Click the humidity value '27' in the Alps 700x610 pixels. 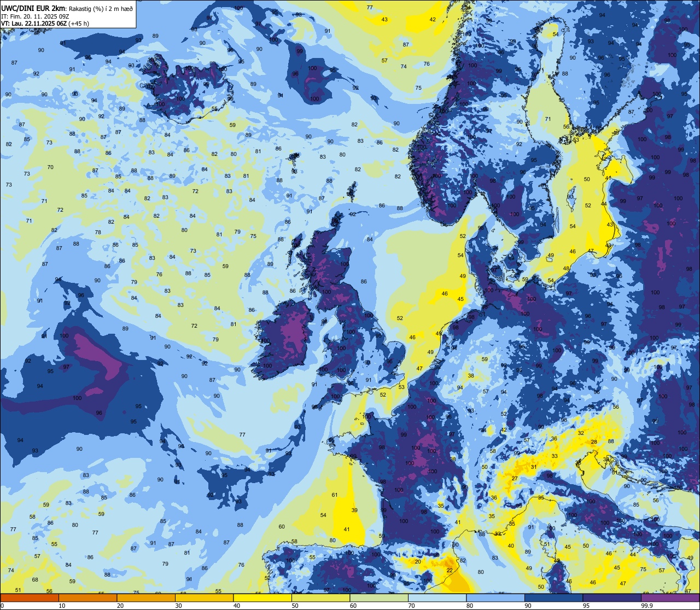pyautogui.click(x=515, y=479)
